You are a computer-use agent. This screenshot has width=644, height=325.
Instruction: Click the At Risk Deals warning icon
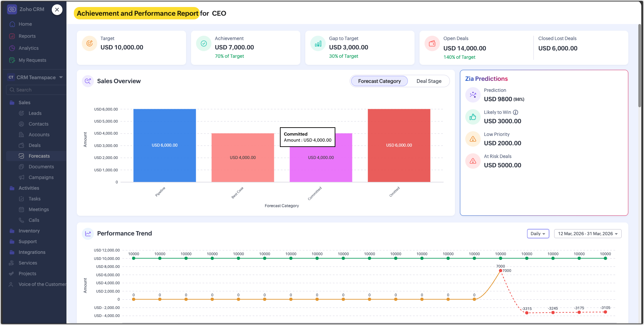[473, 161]
